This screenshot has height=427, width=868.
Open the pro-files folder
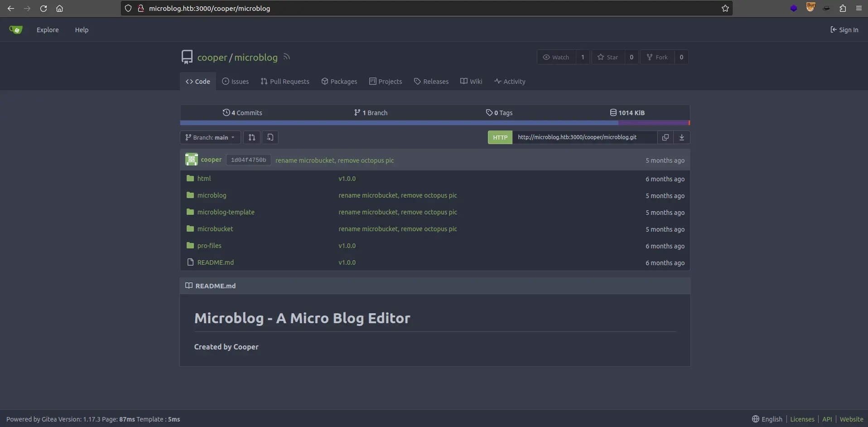point(209,246)
